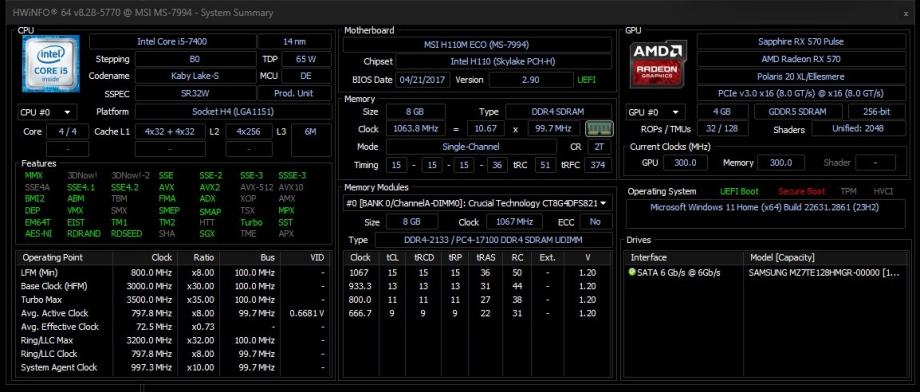
Task: Open the GPU #0 selector dropdown
Action: tap(656, 112)
